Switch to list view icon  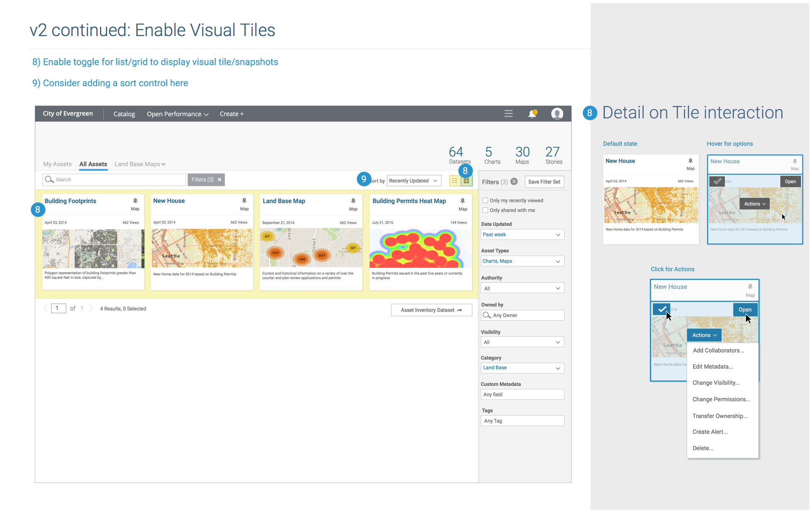point(455,181)
